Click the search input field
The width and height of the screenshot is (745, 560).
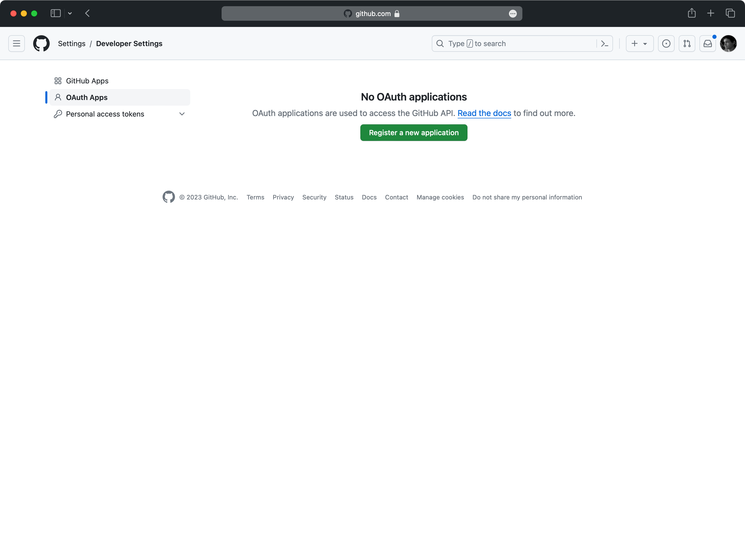coord(505,44)
